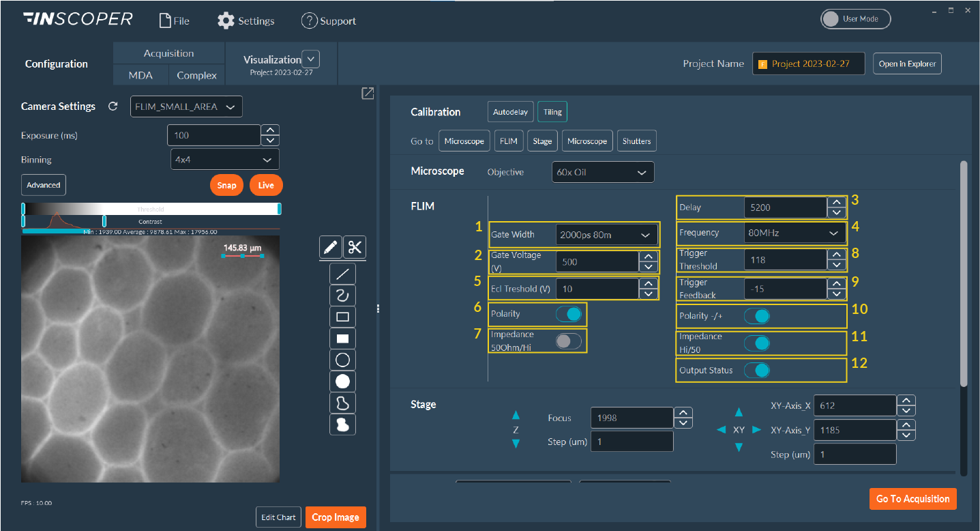The height and width of the screenshot is (531, 980).
Task: Pick the filled circle shape tool
Action: tap(343, 381)
